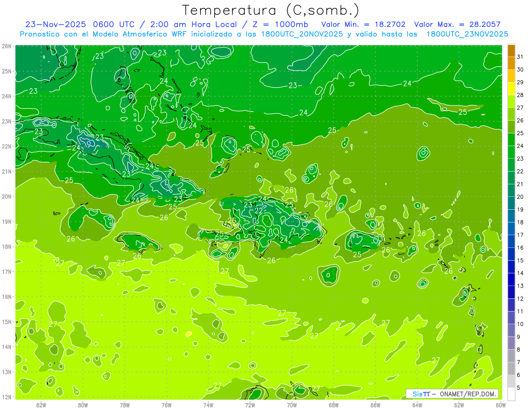Click the "18N" latitude axis label
This screenshot has height=411, width=532.
click(7, 247)
